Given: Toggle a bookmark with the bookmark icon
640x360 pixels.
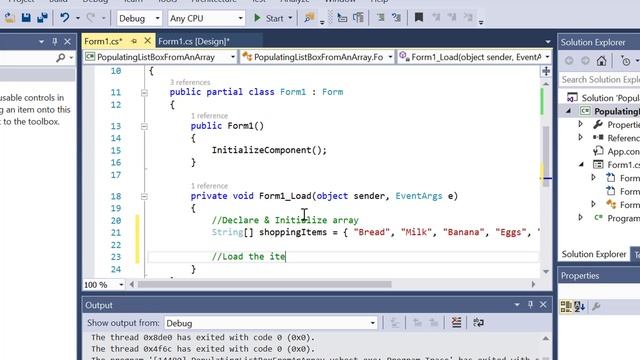Looking at the screenshot, I should [419, 18].
